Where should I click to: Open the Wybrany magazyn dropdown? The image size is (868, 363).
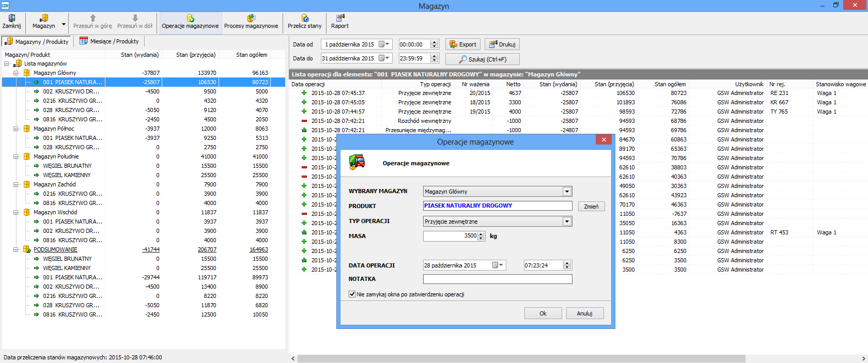pos(567,192)
